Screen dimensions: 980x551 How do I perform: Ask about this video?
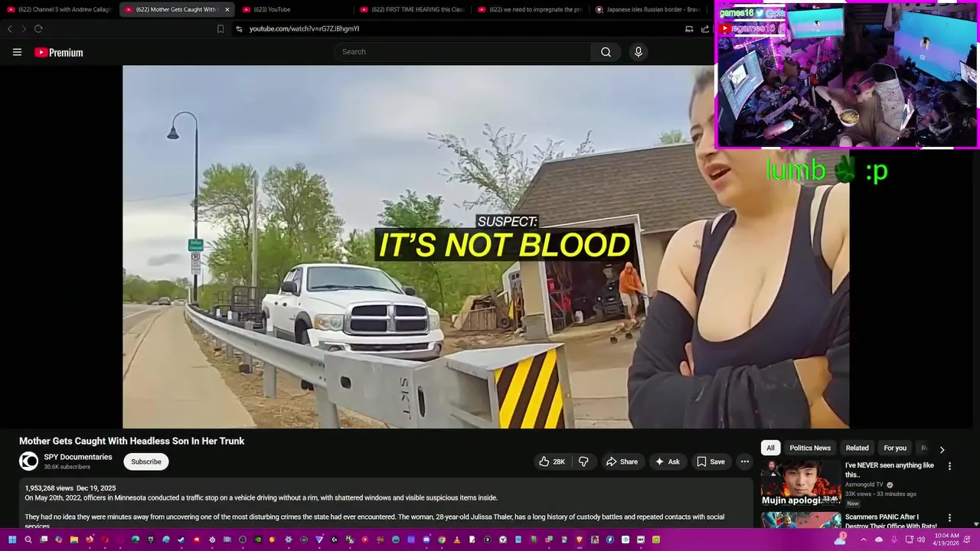[668, 461]
